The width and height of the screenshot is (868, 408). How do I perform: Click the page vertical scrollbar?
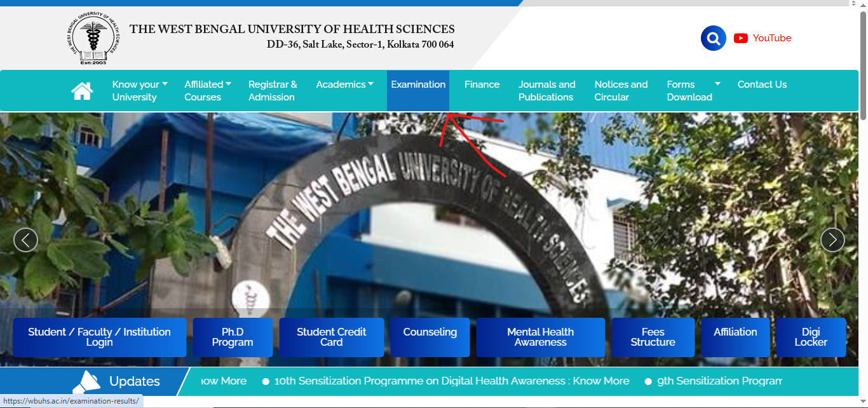pyautogui.click(x=863, y=64)
